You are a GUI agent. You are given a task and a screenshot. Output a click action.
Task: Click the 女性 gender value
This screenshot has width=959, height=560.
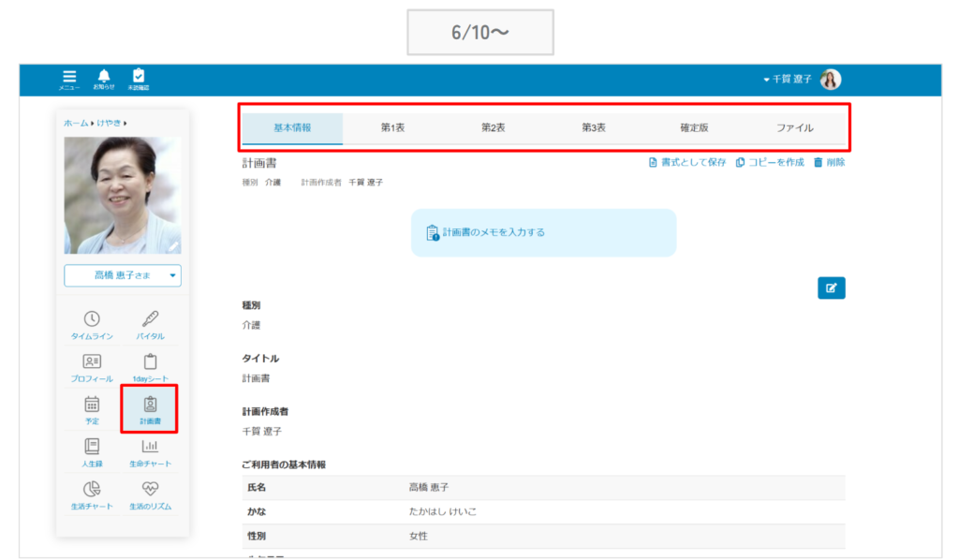pyautogui.click(x=419, y=537)
